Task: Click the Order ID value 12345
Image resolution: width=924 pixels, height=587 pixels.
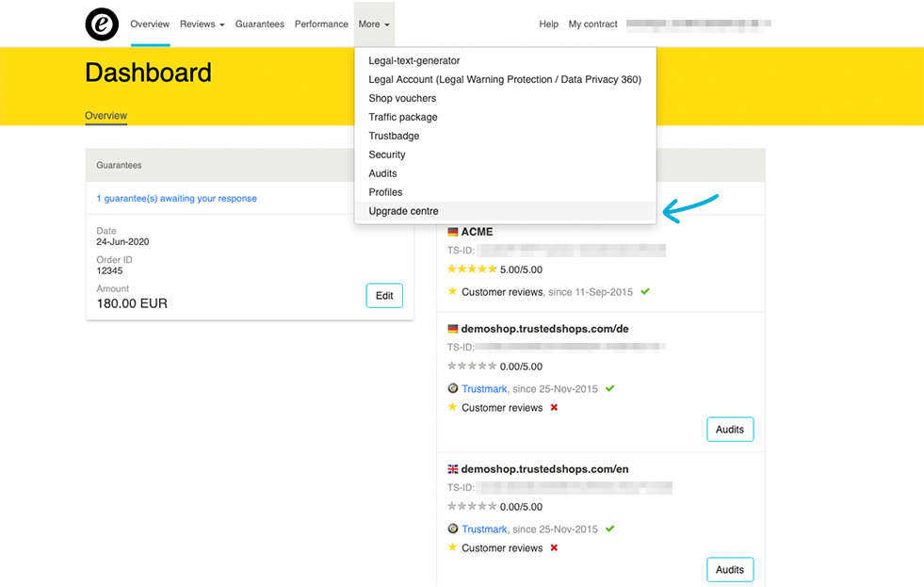Action: point(109,271)
